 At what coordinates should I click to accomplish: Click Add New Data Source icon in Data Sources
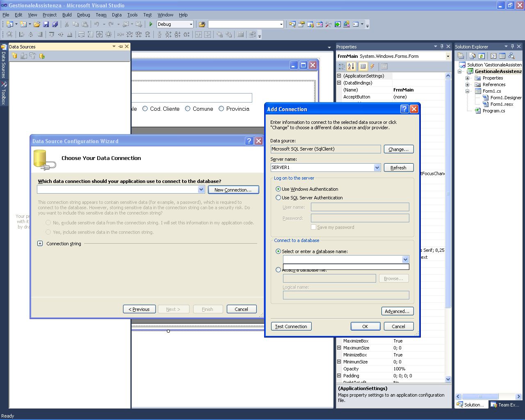[x=15, y=56]
